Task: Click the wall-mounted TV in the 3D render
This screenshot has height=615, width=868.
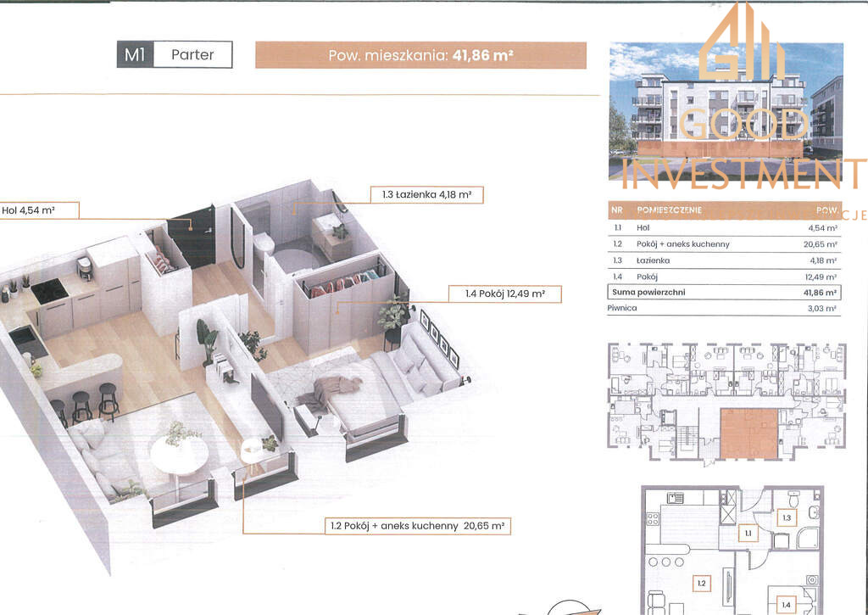Action: tap(267, 406)
